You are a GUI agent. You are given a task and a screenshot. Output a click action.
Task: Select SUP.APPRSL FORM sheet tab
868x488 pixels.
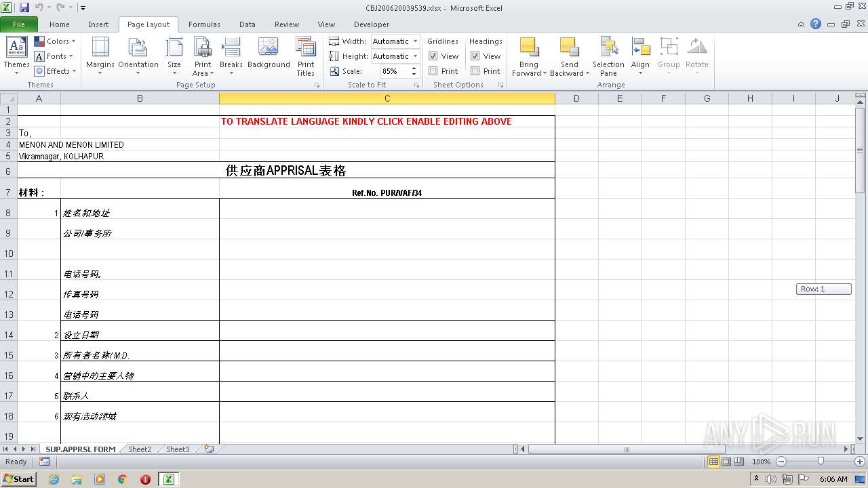(x=80, y=449)
